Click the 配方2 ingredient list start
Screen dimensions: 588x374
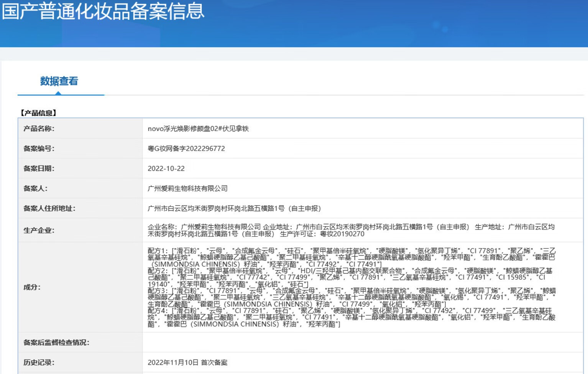(x=157, y=271)
